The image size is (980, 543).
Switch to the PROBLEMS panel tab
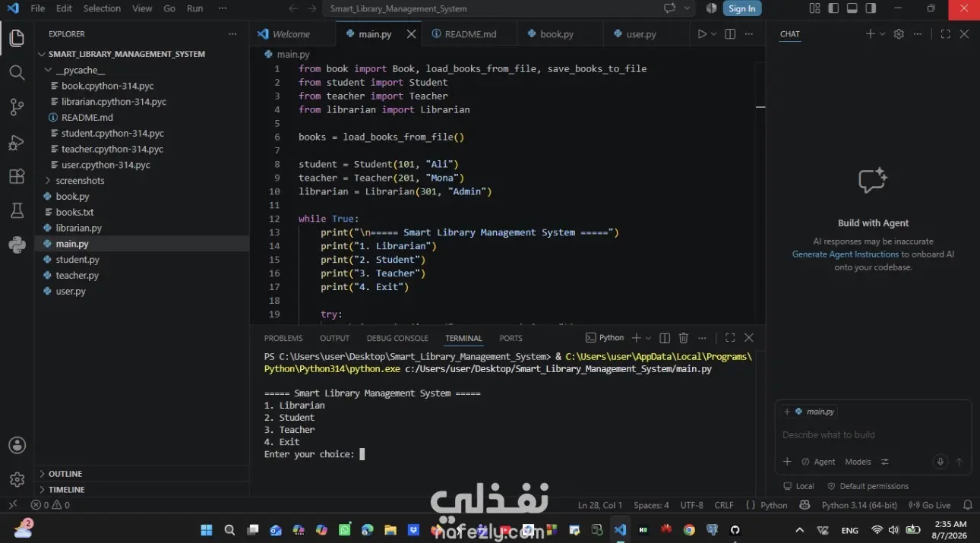283,338
